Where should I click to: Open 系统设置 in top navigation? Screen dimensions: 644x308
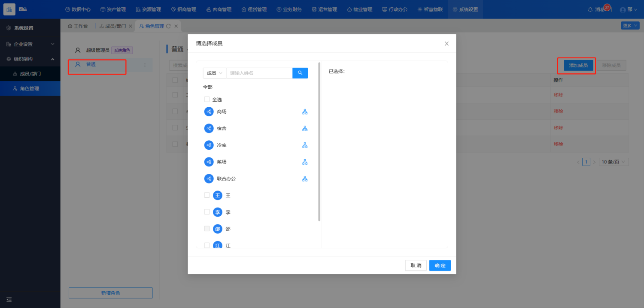tap(465, 9)
